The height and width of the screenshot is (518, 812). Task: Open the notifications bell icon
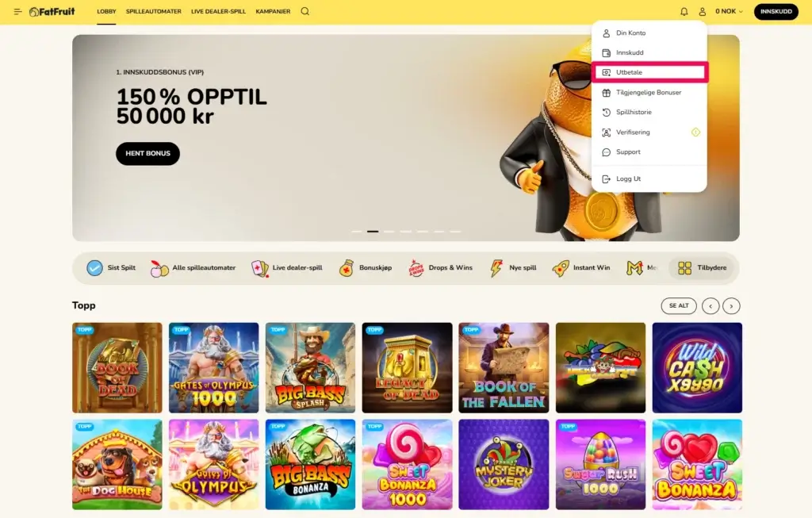(x=684, y=11)
